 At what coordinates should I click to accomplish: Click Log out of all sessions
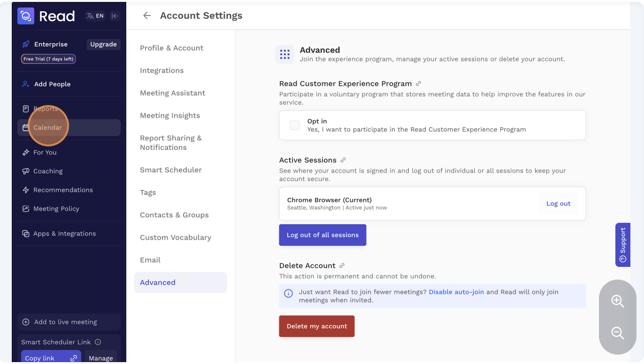(x=322, y=235)
